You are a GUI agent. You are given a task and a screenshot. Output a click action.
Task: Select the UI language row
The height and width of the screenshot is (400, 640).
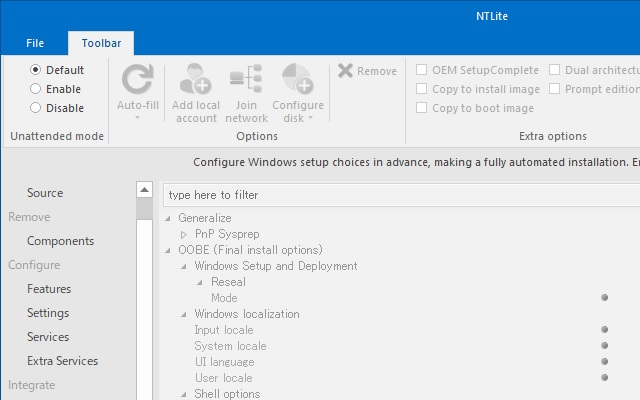[224, 362]
